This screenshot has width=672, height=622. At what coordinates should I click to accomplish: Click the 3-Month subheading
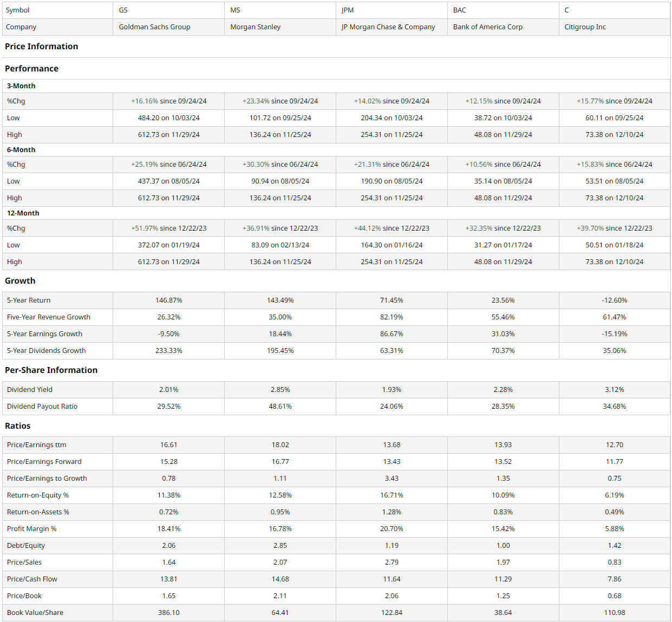(21, 86)
